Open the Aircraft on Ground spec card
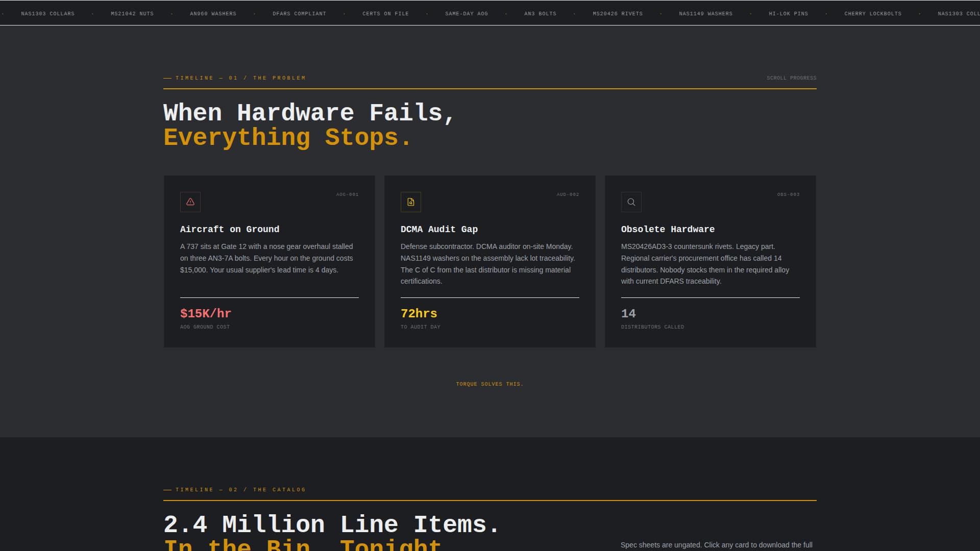The height and width of the screenshot is (551, 980). click(x=269, y=261)
